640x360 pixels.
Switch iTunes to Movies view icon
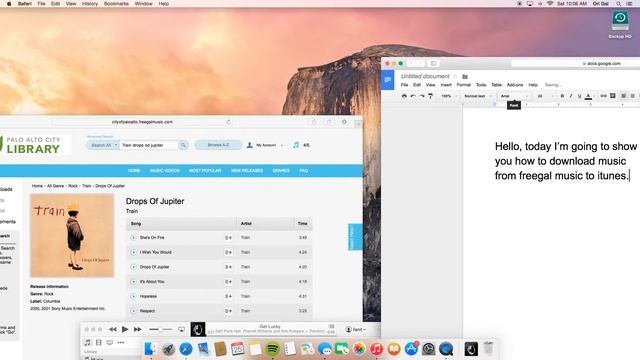tap(98, 342)
